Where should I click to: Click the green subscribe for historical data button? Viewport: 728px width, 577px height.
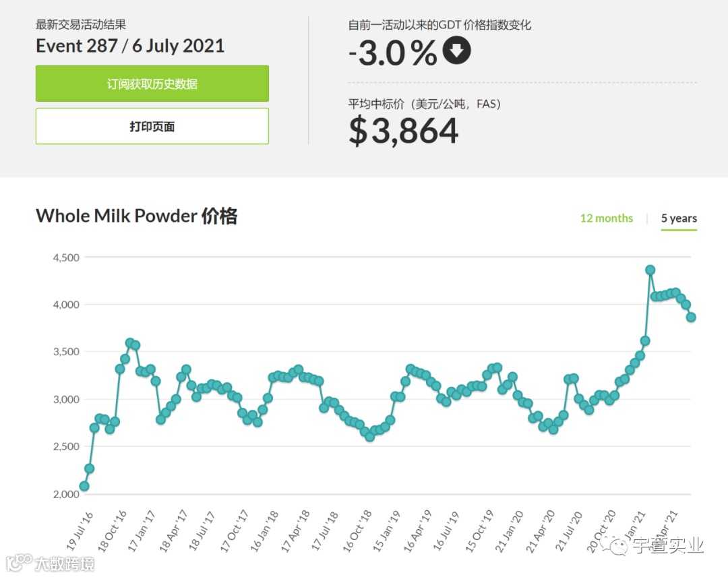click(152, 84)
